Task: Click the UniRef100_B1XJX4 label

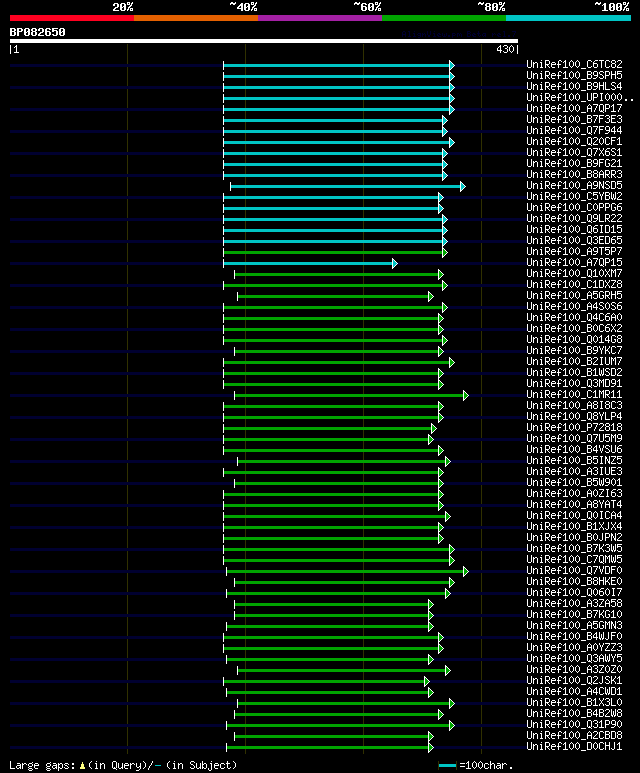Action: point(574,527)
